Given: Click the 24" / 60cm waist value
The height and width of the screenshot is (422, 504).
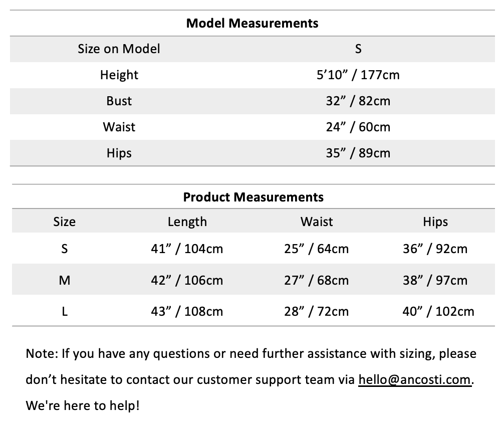Looking at the screenshot, I should [358, 127].
